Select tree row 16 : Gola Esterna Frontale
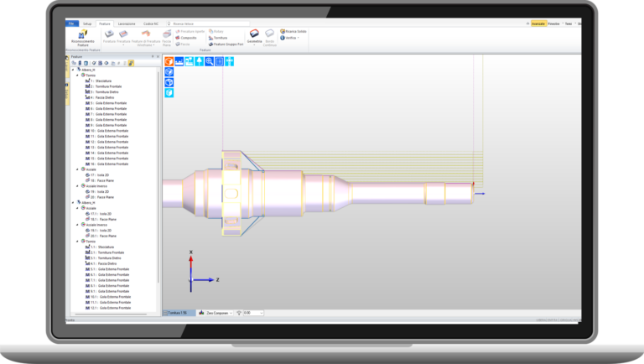The height and width of the screenshot is (364, 644). (106, 164)
